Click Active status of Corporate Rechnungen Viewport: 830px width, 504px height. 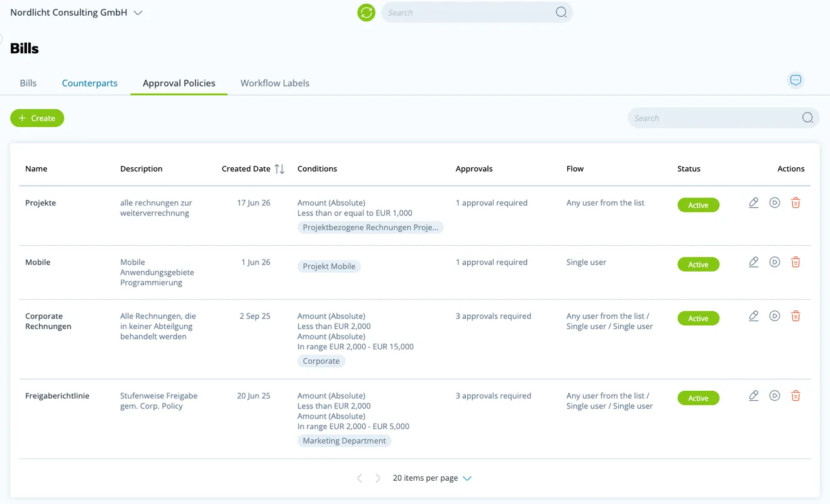tap(698, 319)
